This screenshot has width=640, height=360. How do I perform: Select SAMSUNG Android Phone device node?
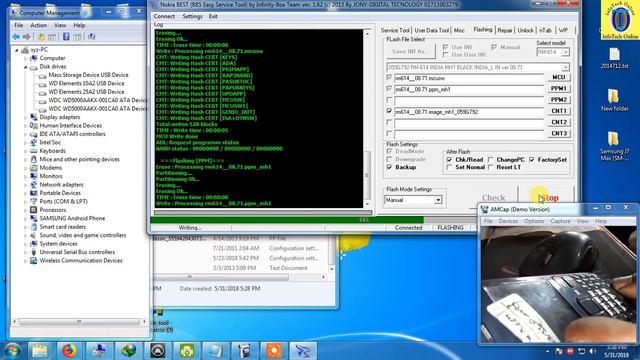pyautogui.click(x=72, y=218)
